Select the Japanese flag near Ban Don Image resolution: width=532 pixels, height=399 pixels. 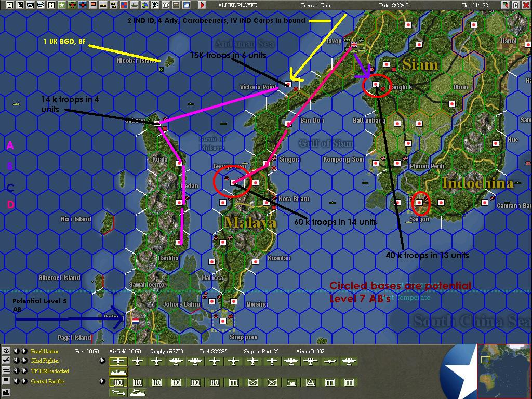pyautogui.click(x=288, y=124)
